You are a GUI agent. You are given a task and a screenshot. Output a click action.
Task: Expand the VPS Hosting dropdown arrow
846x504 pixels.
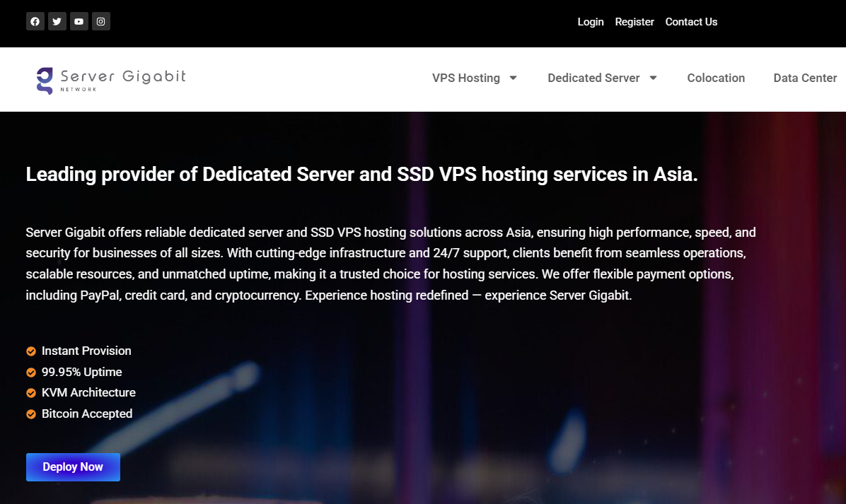tap(514, 78)
